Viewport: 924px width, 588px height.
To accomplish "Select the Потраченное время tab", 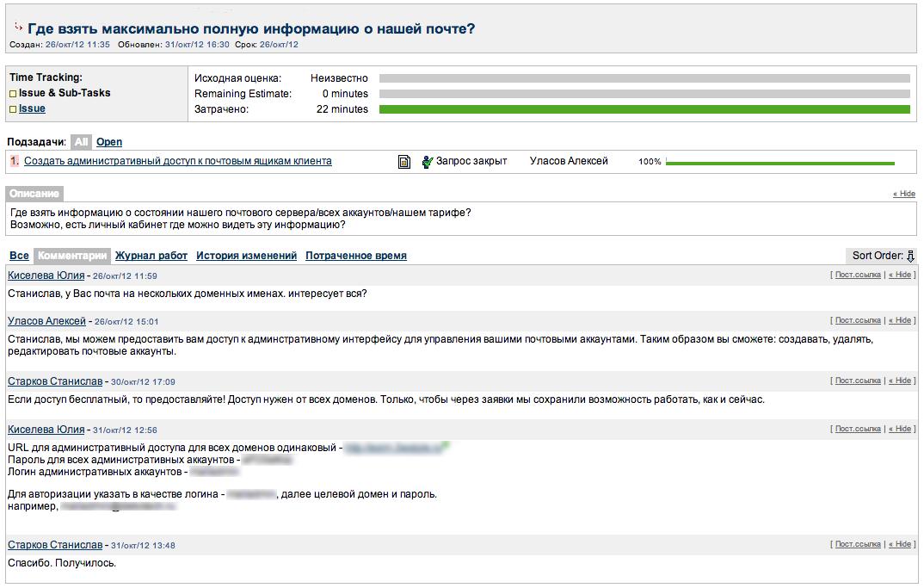I will click(x=356, y=256).
